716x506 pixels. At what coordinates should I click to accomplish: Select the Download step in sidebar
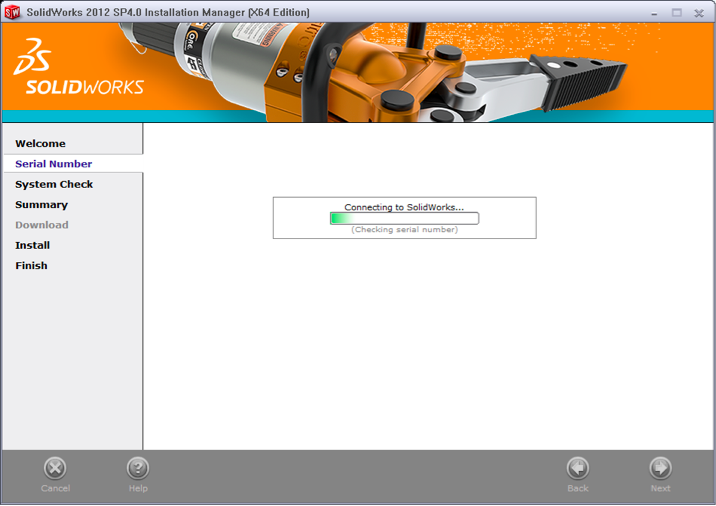42,225
